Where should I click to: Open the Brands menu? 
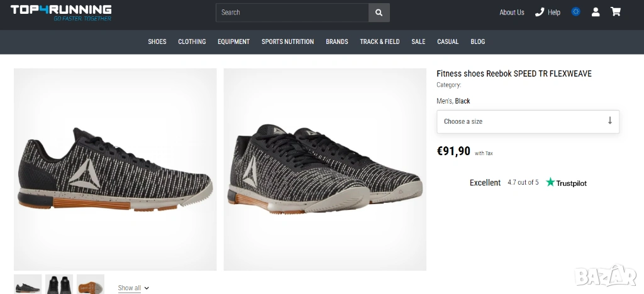(x=336, y=41)
